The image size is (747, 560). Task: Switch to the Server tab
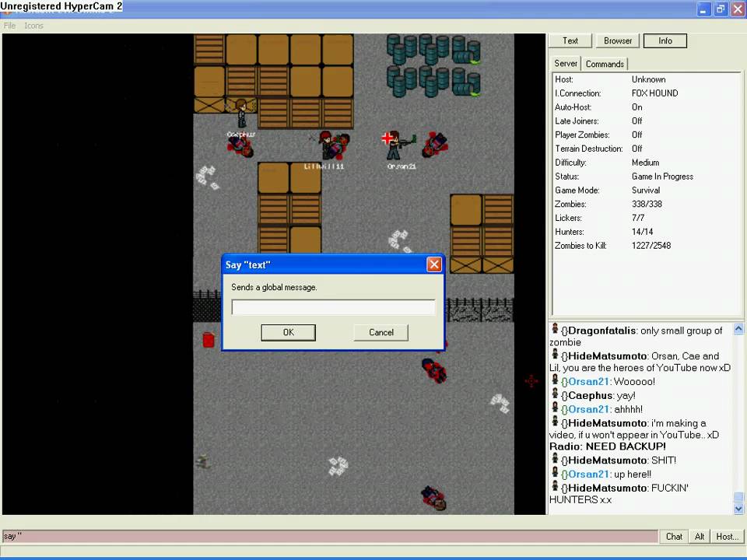tap(566, 63)
